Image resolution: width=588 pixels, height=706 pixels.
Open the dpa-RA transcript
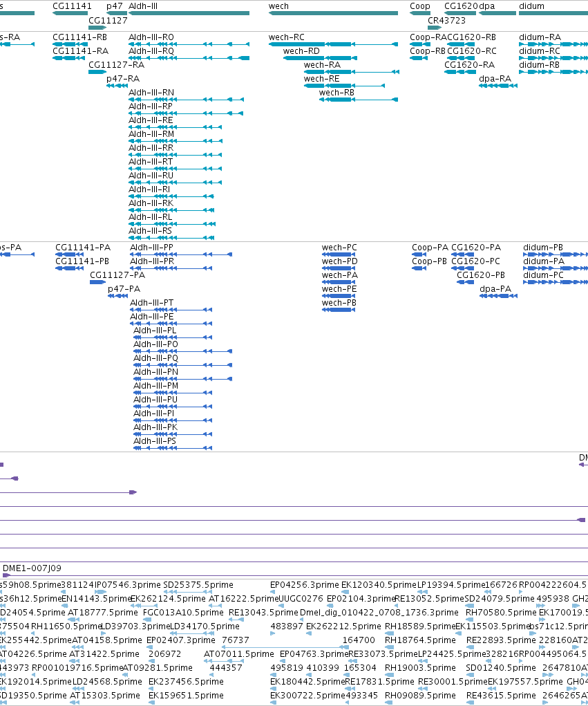tap(495, 79)
